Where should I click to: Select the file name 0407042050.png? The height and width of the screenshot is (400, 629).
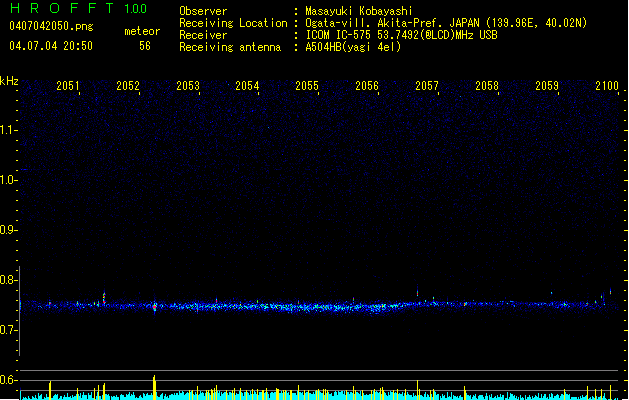pyautogui.click(x=51, y=26)
